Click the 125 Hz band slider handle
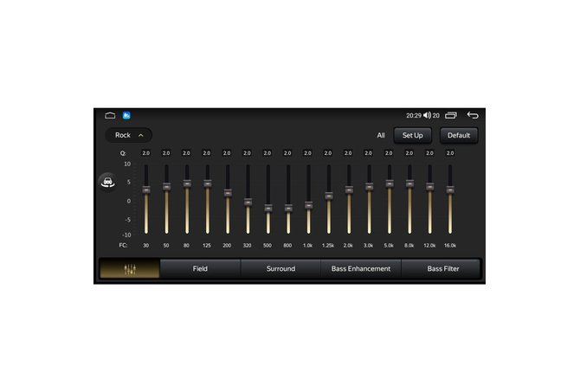Image resolution: width=580 pixels, height=392 pixels. pos(207,183)
